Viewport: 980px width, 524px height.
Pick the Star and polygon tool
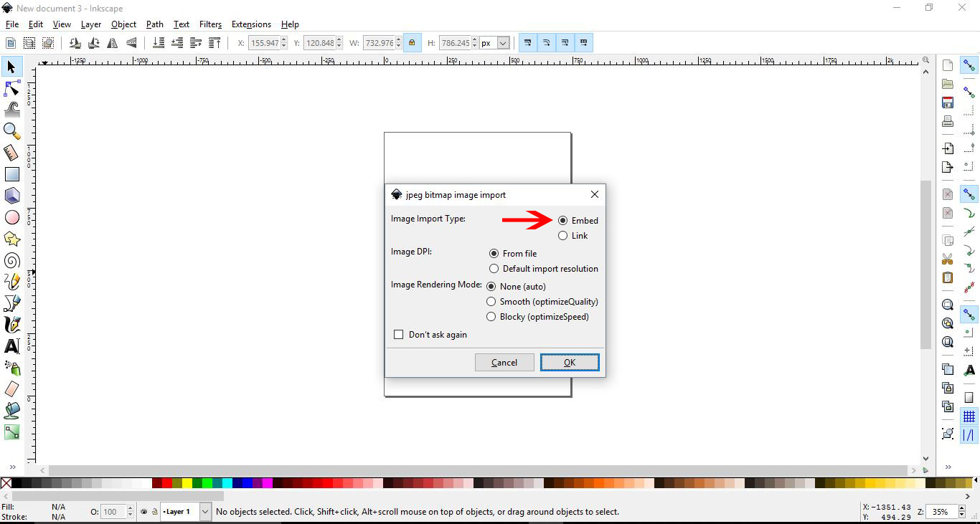[11, 239]
